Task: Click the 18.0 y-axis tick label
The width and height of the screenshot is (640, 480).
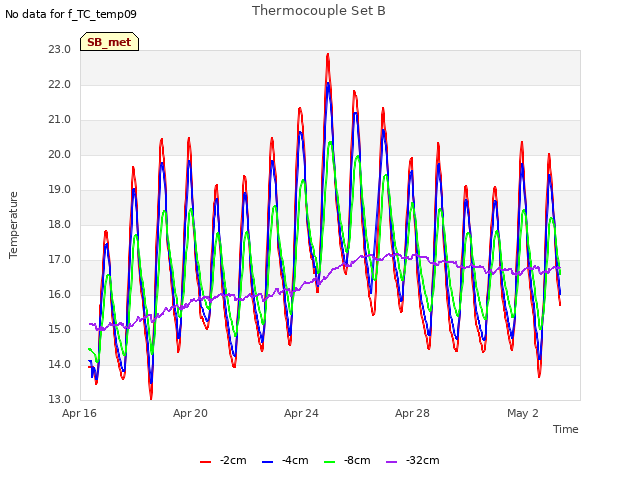Action: pos(60,224)
